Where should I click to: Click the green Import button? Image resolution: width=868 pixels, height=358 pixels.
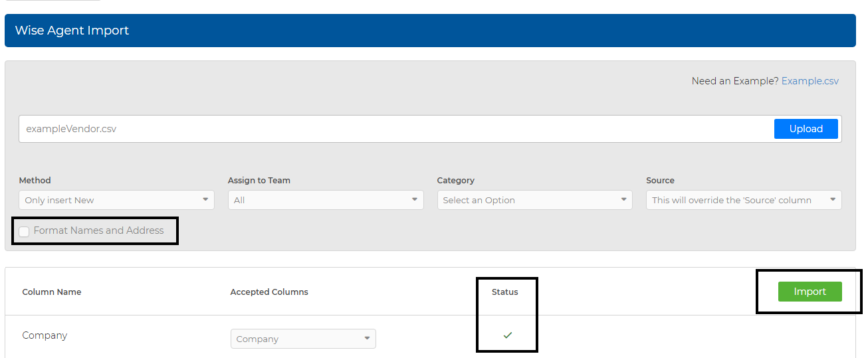point(810,292)
